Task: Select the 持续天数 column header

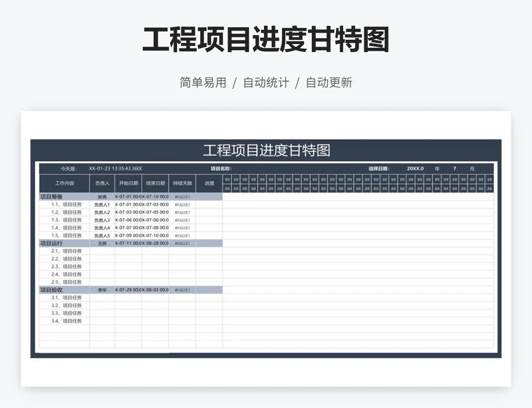Action: tap(182, 184)
